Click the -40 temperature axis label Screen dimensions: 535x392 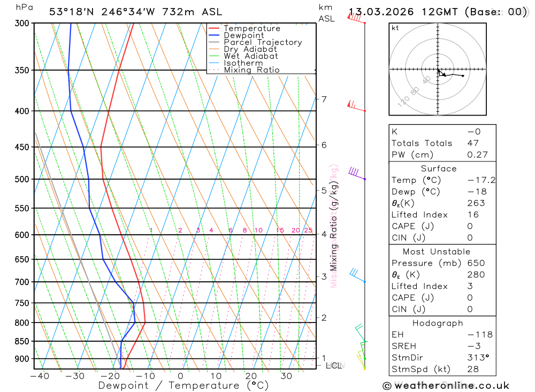pos(40,376)
